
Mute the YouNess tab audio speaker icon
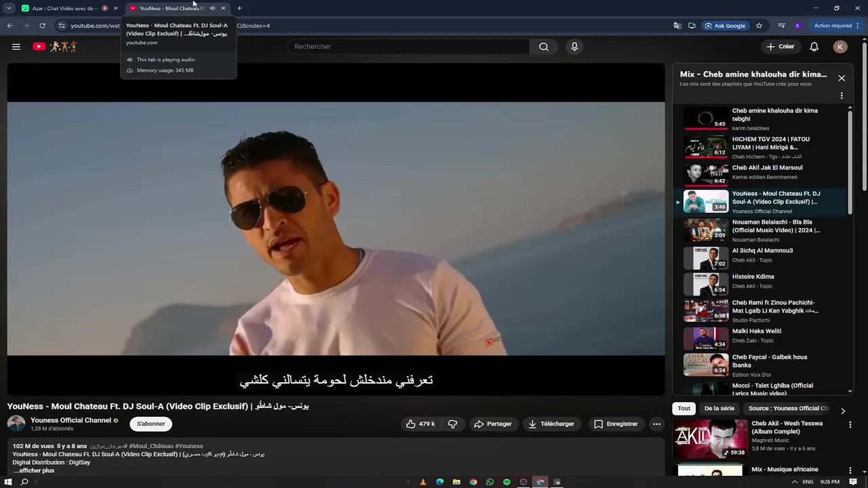click(212, 8)
